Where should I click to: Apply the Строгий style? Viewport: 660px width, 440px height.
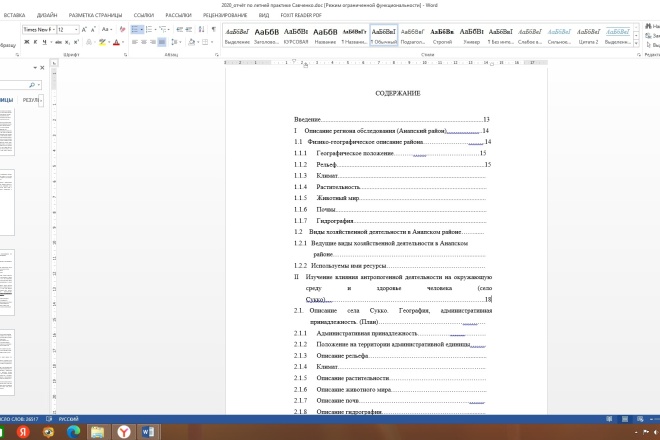[x=442, y=36]
